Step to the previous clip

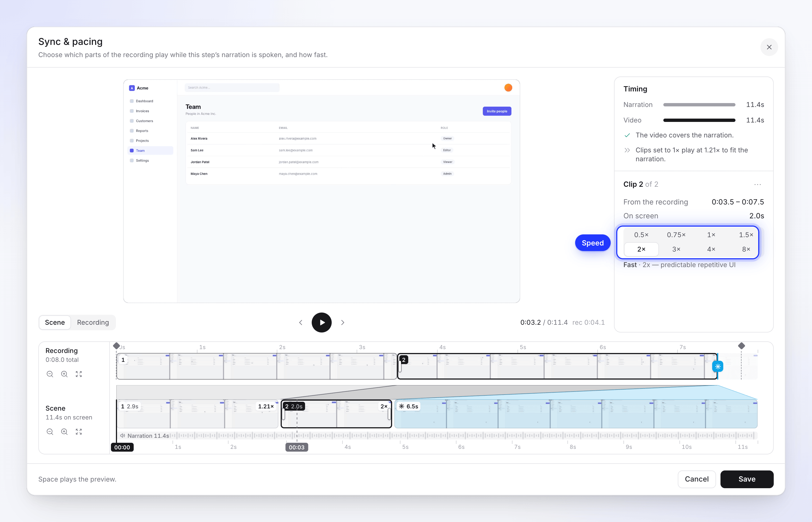point(301,322)
